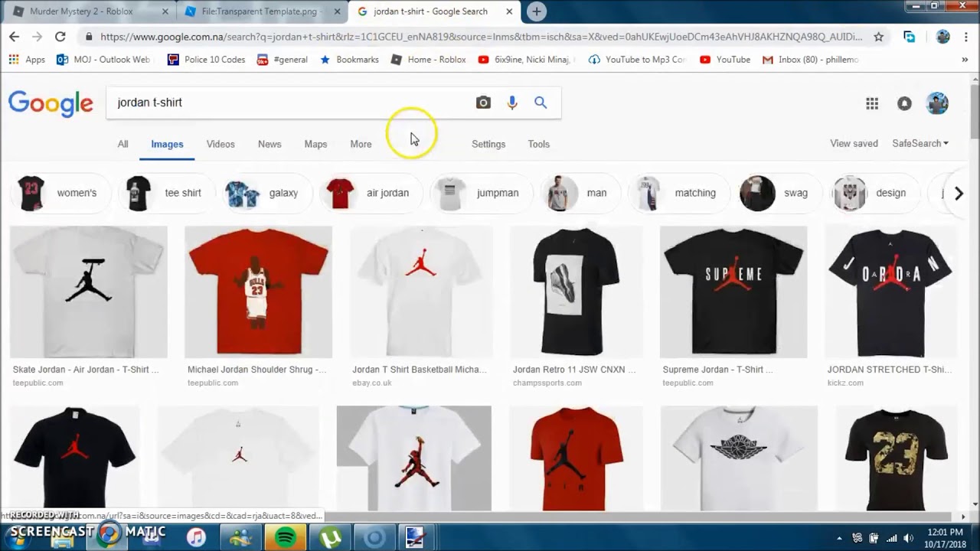This screenshot has width=980, height=551.
Task: Expand the More search categories menu
Action: coord(361,144)
